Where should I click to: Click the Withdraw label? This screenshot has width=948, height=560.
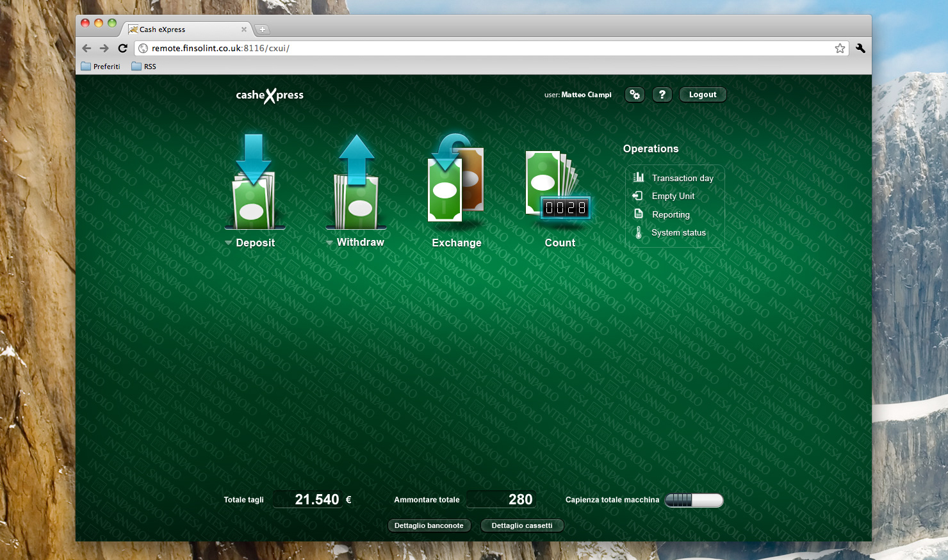361,242
